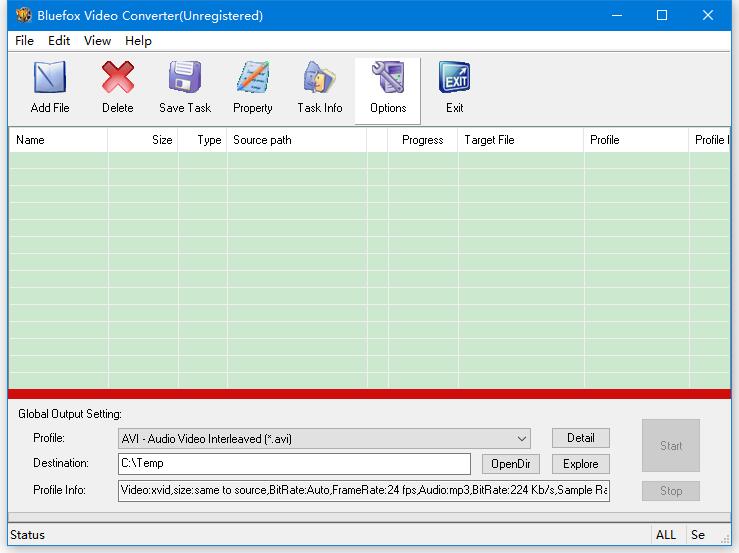Click the Stop button
This screenshot has height=553, width=739.
pos(671,491)
